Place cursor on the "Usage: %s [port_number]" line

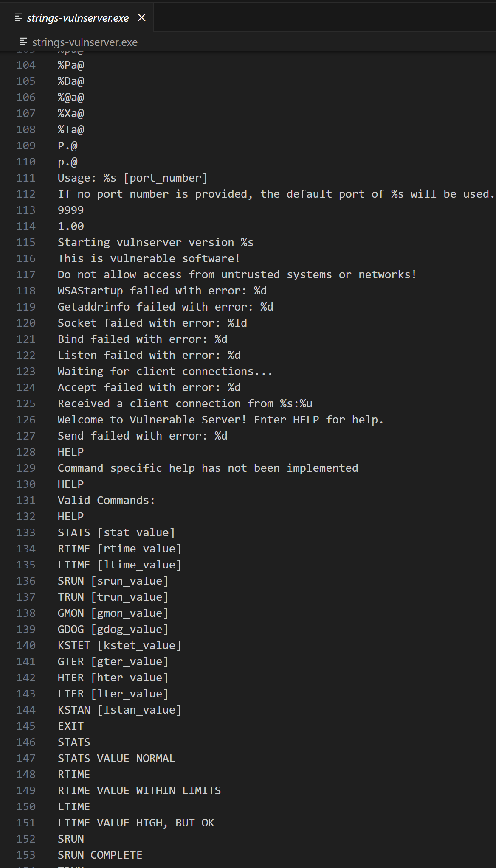coord(132,178)
